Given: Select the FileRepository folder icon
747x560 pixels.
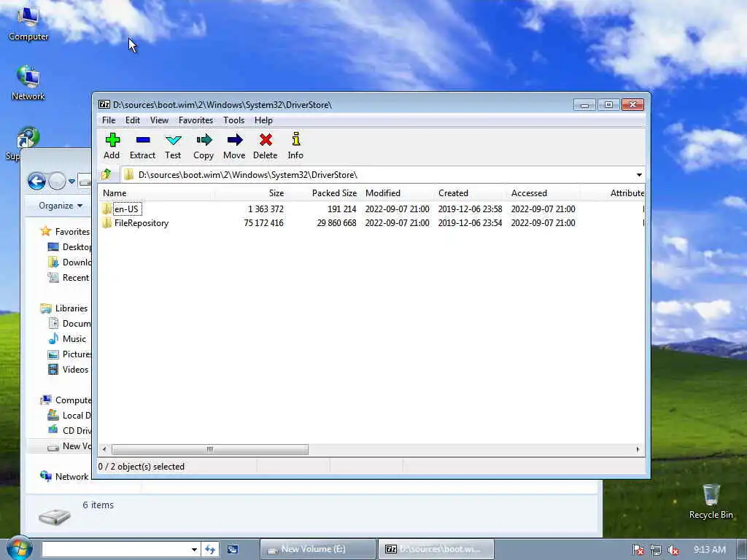Looking at the screenshot, I should pos(107,223).
